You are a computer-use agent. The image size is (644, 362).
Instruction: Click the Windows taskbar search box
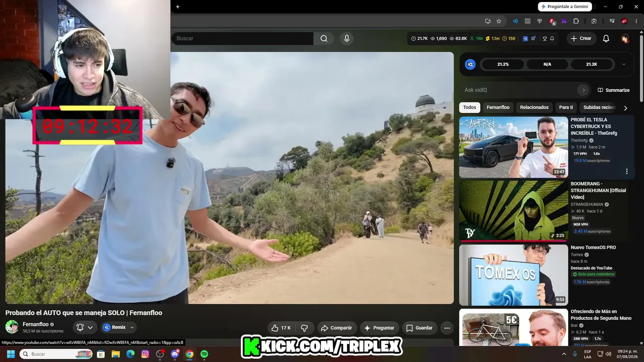[56, 354]
